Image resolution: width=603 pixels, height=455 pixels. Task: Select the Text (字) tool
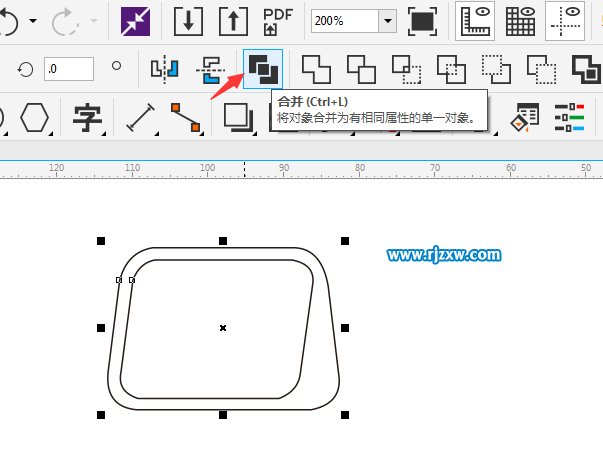(x=88, y=118)
